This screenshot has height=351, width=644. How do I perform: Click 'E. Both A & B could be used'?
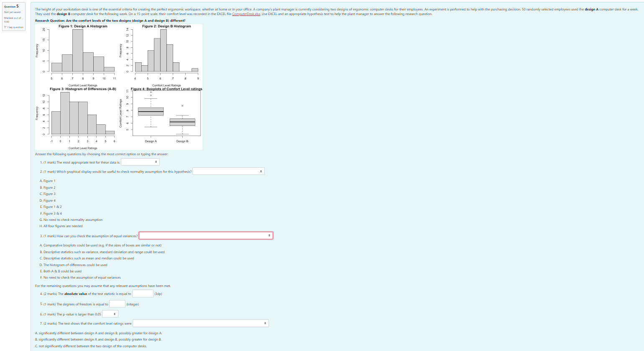pyautogui.click(x=61, y=271)
